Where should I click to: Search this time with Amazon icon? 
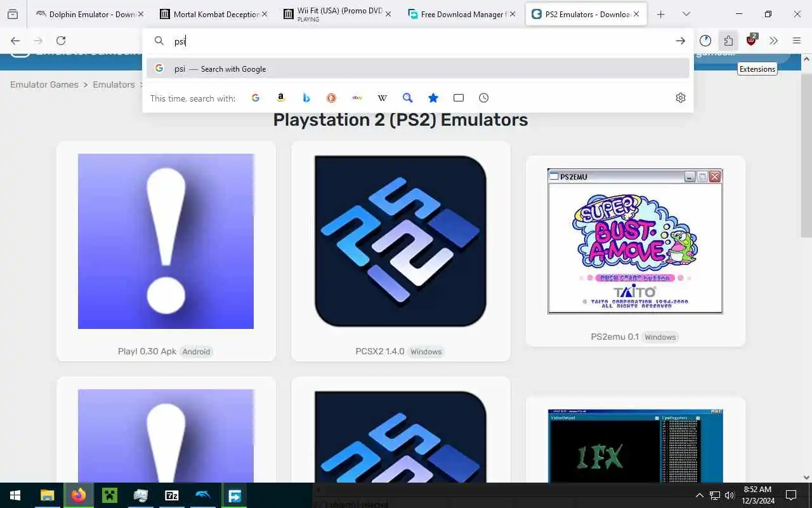click(281, 98)
